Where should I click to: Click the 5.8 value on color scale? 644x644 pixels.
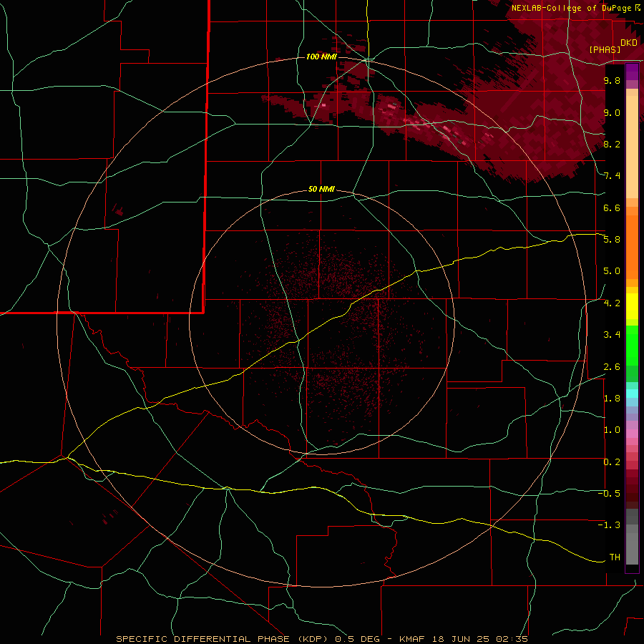coord(612,240)
